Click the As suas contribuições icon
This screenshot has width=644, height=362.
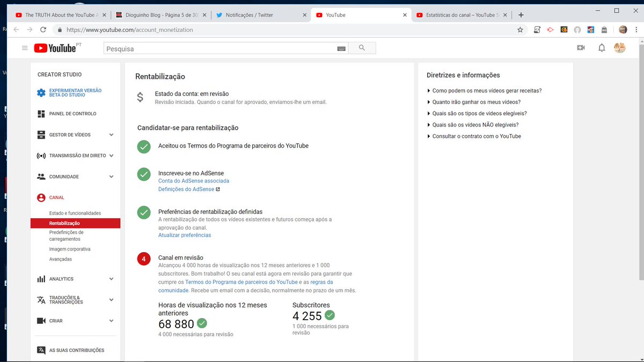click(x=41, y=350)
